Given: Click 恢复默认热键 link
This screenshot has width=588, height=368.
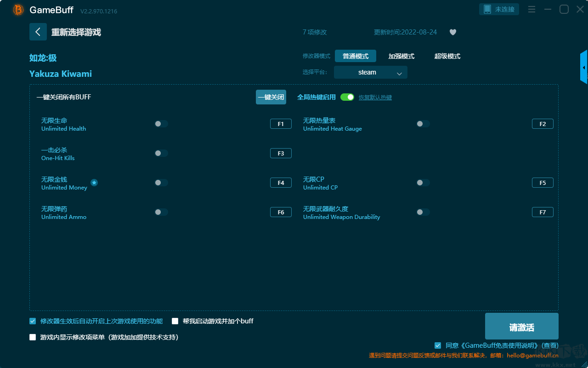Looking at the screenshot, I should pyautogui.click(x=375, y=98).
